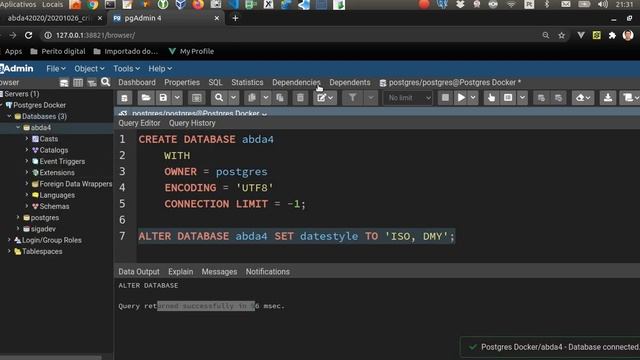Open the Open File toolbar icon
The height and width of the screenshot is (360, 640).
146,98
